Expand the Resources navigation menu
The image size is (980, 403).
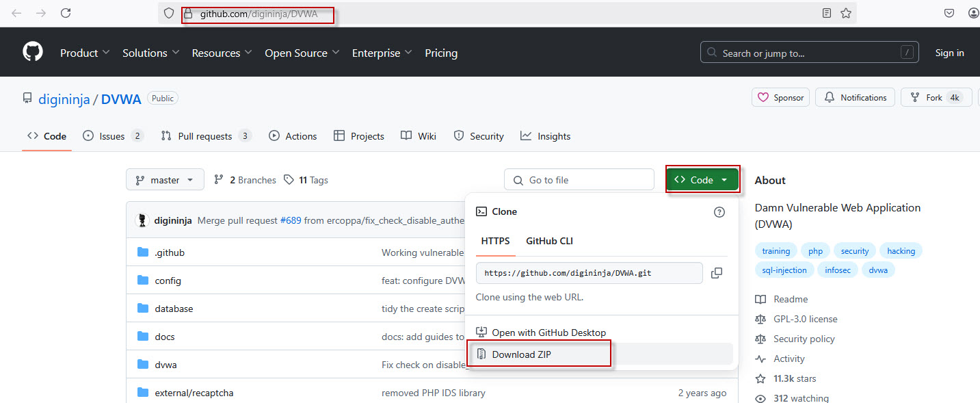pos(222,53)
